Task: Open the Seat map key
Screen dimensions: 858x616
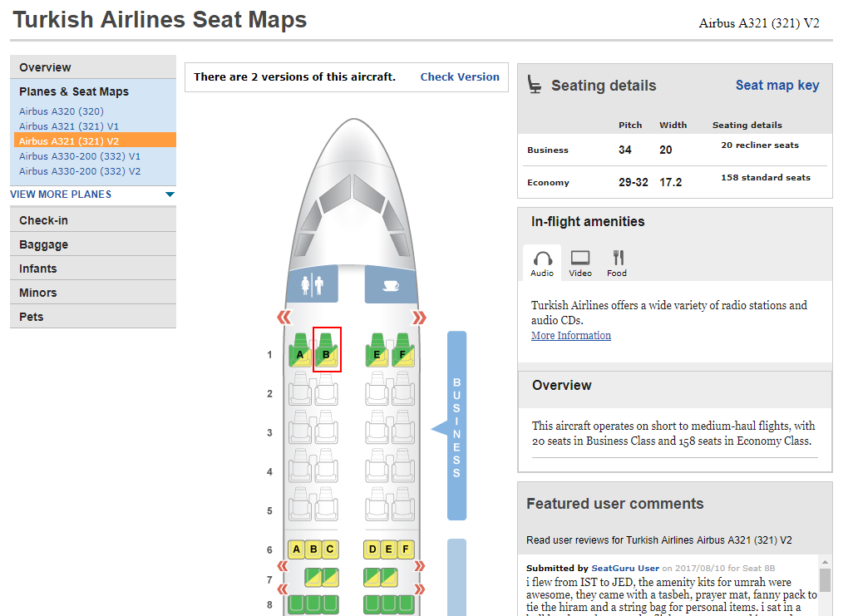Action: click(x=777, y=86)
